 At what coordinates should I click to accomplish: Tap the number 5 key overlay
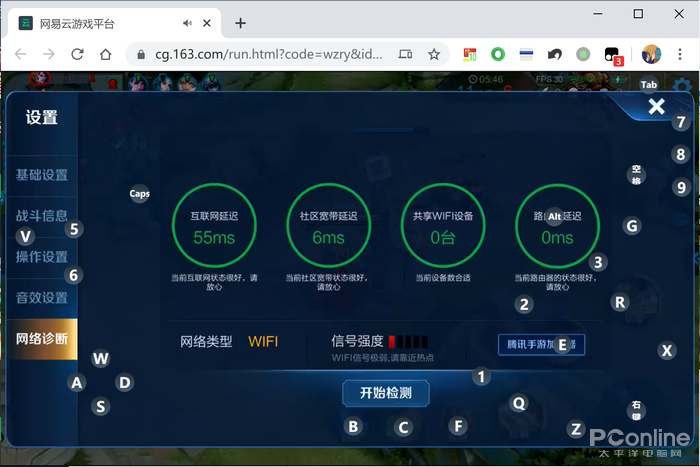click(x=74, y=229)
